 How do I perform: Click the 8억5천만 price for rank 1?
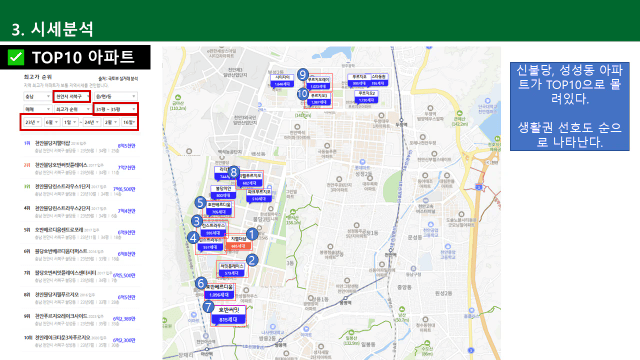tap(127, 146)
